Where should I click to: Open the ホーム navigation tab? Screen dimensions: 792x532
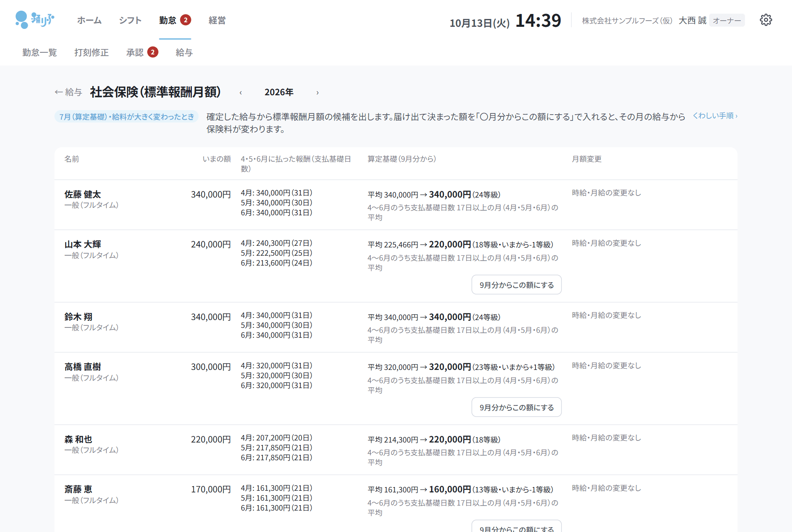89,20
